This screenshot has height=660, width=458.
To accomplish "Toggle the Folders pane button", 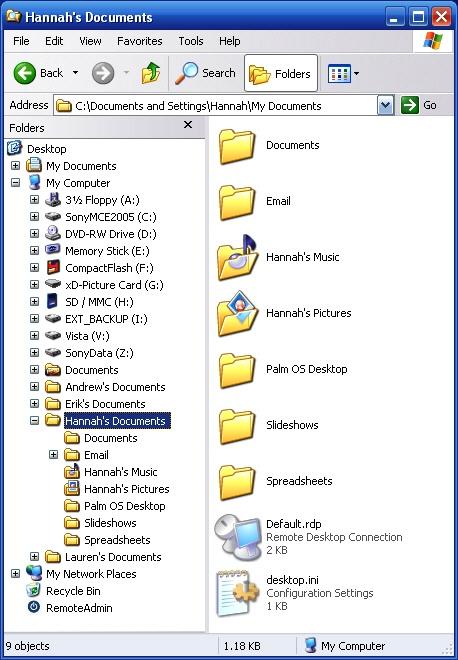I will point(280,73).
